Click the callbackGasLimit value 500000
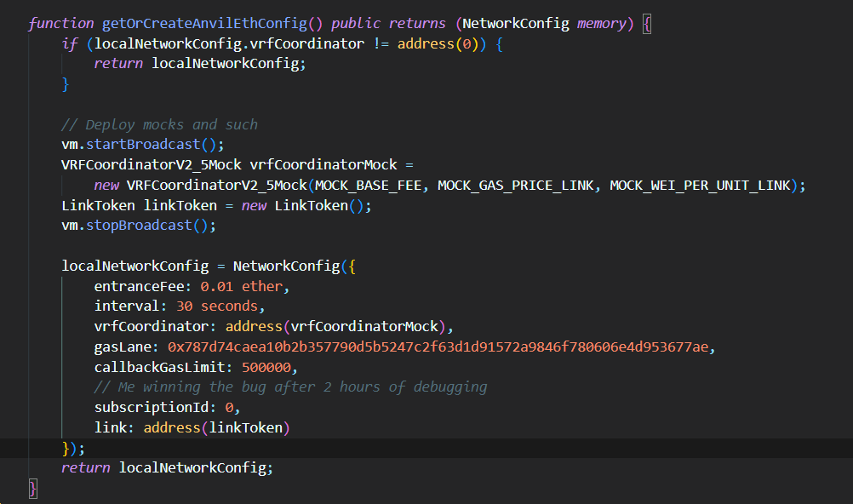 coord(266,368)
